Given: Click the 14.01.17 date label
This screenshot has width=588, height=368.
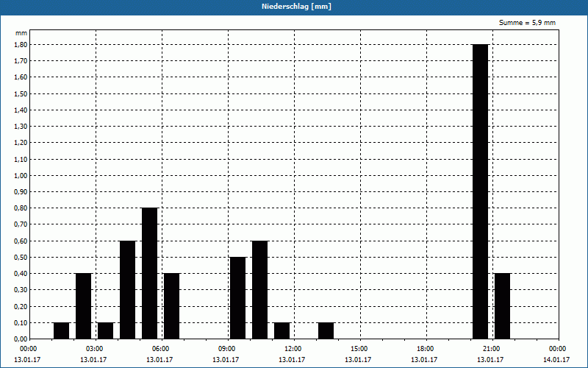Looking at the screenshot, I should (556, 360).
